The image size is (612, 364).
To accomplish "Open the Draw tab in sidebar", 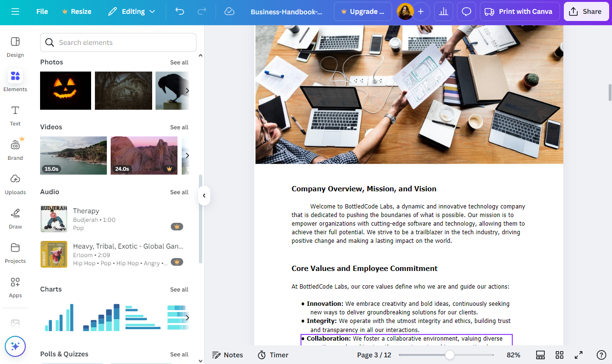I will point(15,218).
